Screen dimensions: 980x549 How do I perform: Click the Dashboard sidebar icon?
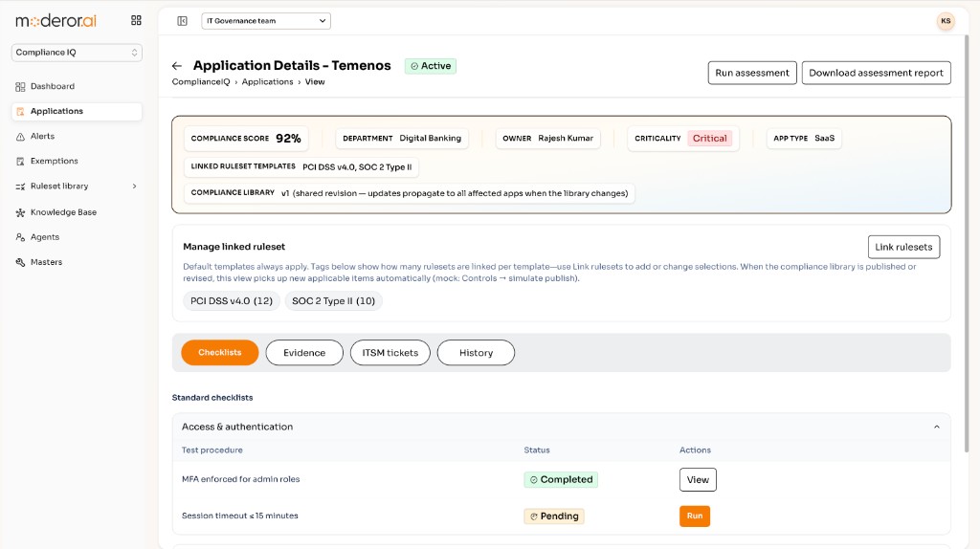(20, 87)
